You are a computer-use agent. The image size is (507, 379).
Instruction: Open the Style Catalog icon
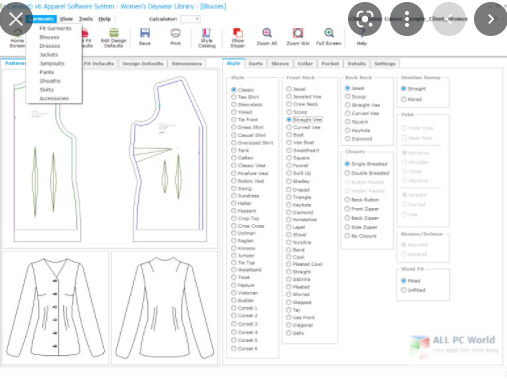point(206,33)
